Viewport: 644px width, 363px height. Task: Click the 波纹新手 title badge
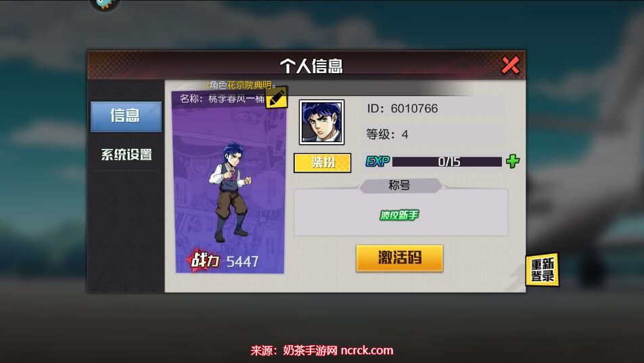[x=399, y=215]
